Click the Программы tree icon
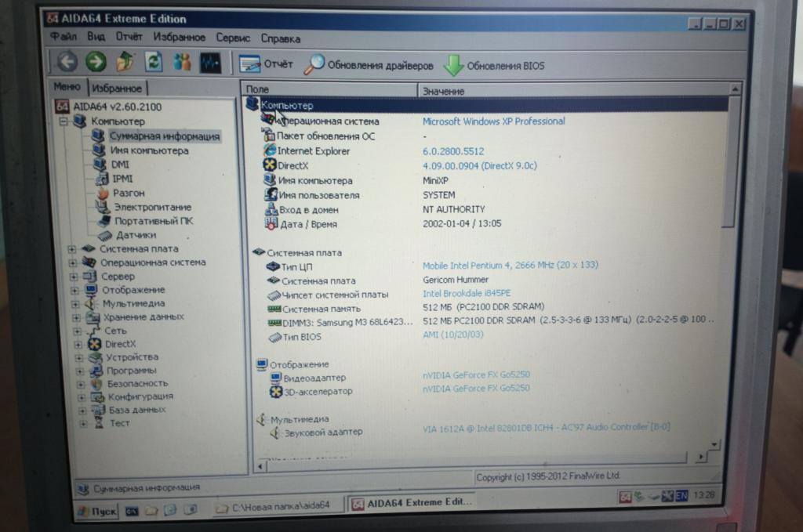 pyautogui.click(x=96, y=371)
